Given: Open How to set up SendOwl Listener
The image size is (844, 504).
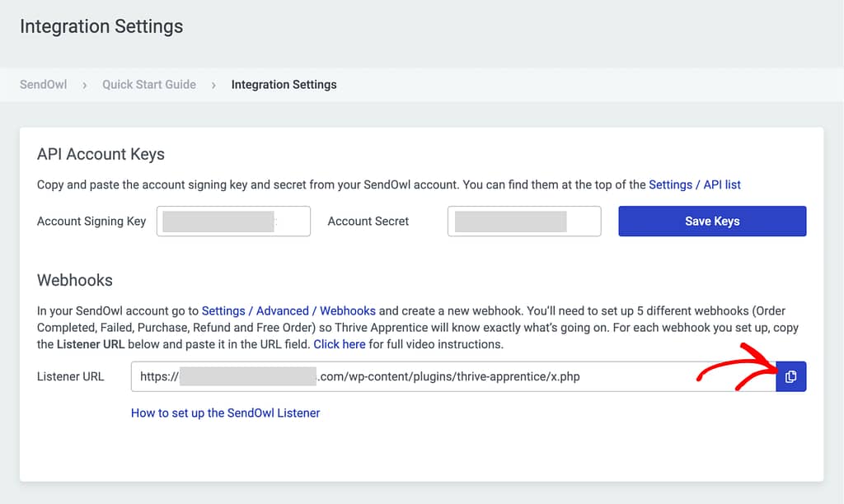Looking at the screenshot, I should pyautogui.click(x=226, y=413).
